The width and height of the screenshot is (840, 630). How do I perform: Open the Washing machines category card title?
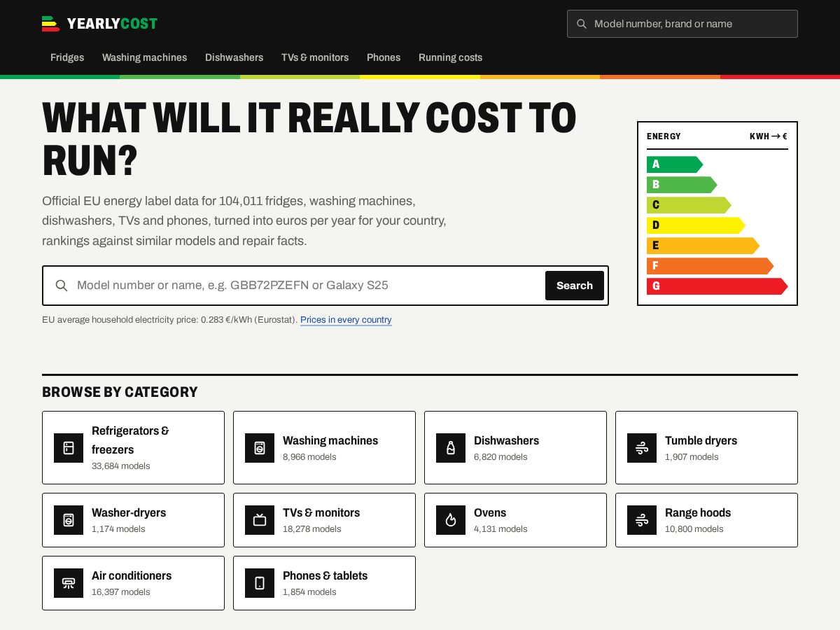330,440
